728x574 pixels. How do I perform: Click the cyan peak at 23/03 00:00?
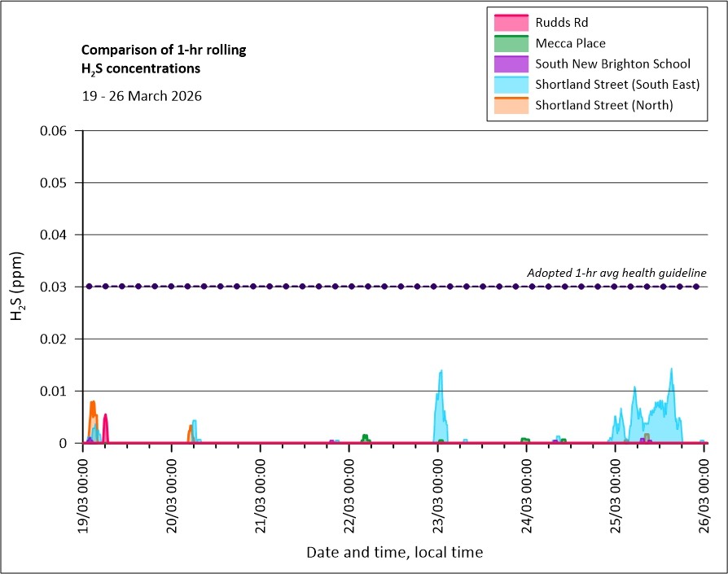(x=441, y=383)
